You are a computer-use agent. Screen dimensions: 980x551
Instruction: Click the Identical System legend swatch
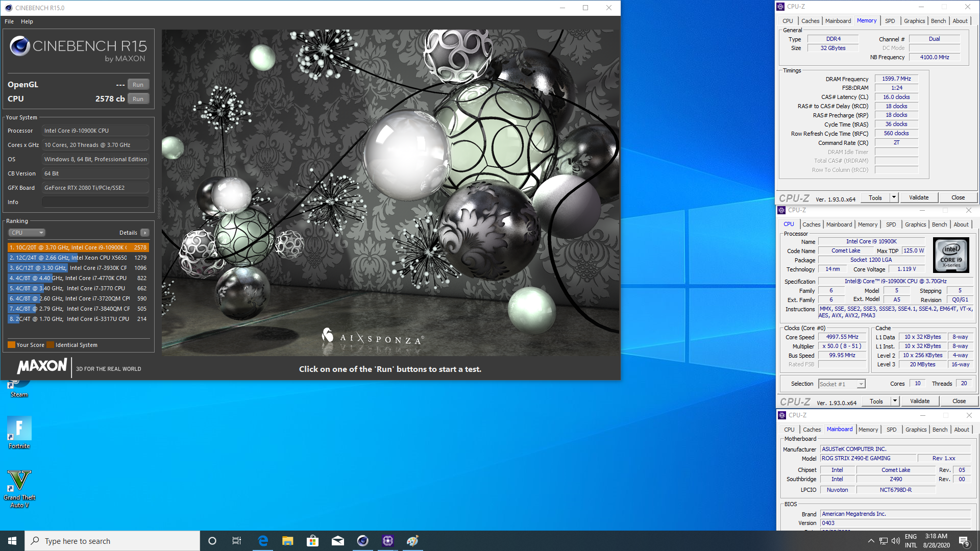tap(50, 345)
